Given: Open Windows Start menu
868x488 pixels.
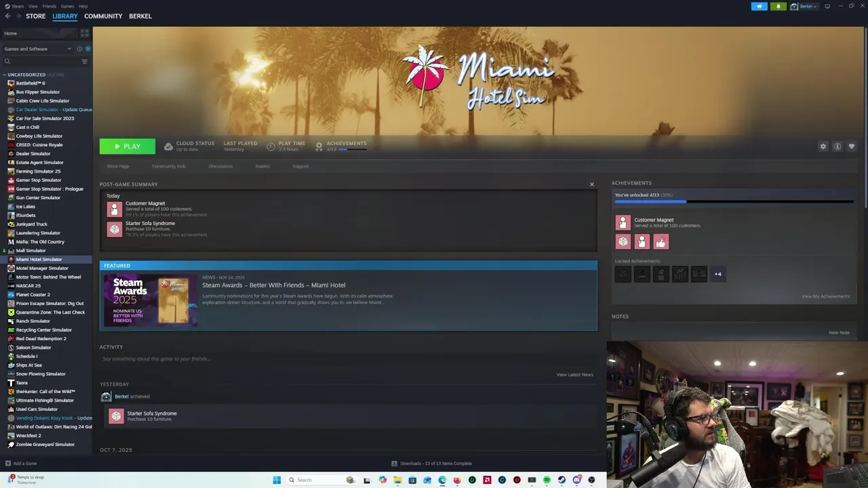Looking at the screenshot, I should 277,480.
